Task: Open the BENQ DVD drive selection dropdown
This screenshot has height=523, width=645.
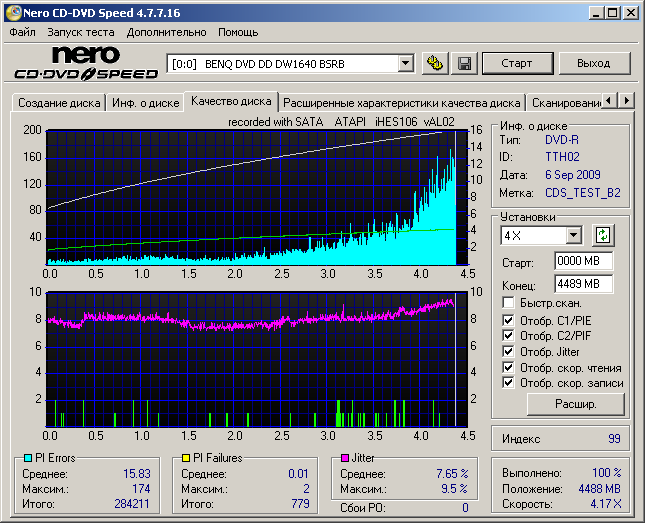Action: (405, 63)
